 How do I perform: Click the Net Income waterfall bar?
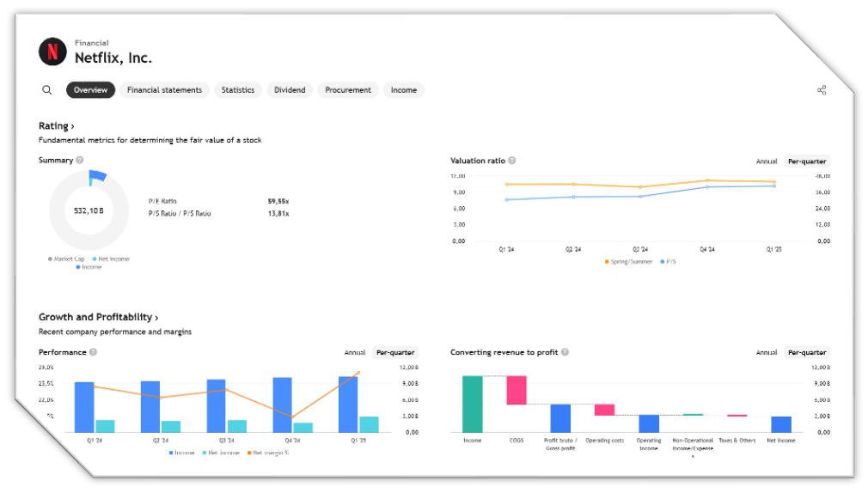tap(781, 424)
